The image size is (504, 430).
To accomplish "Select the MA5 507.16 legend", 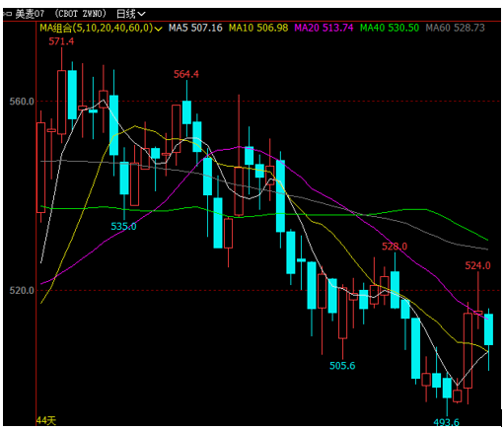I will click(195, 28).
